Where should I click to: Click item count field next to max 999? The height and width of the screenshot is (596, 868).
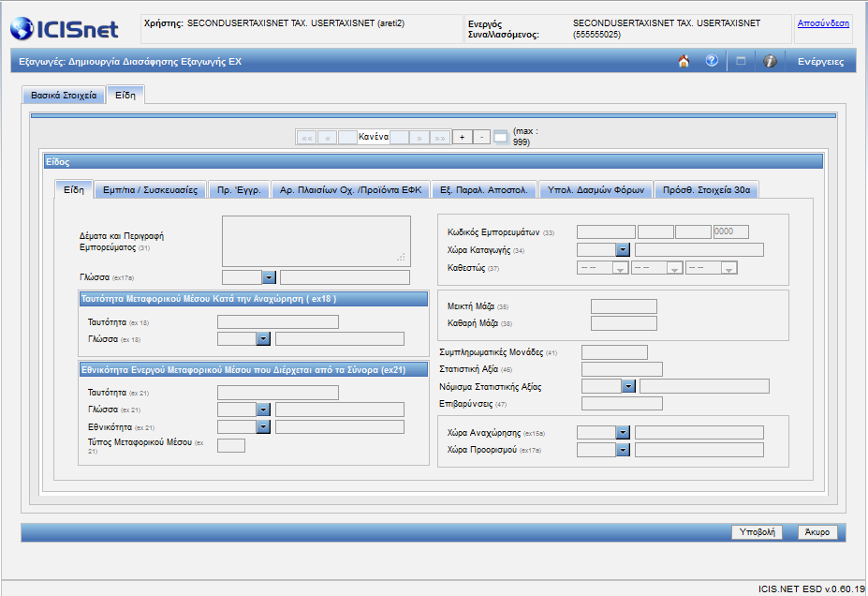point(500,137)
